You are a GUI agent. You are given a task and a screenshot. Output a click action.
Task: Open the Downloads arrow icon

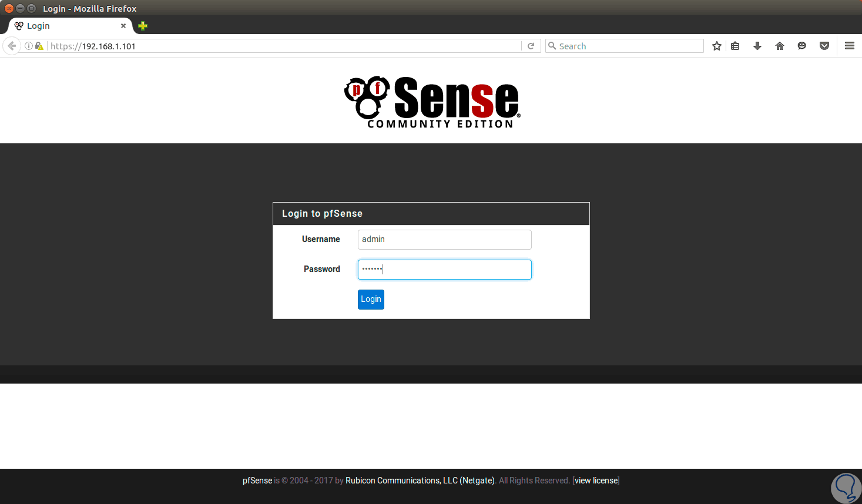[x=757, y=46]
